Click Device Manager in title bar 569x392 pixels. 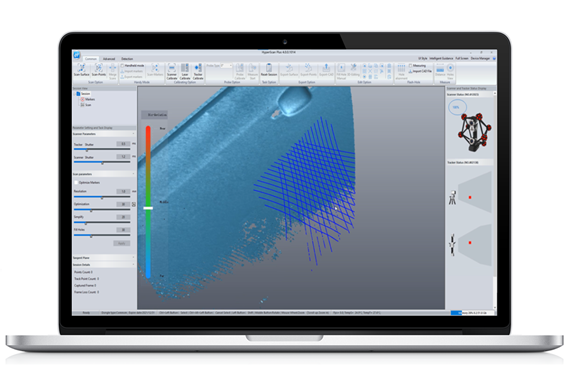pos(480,58)
